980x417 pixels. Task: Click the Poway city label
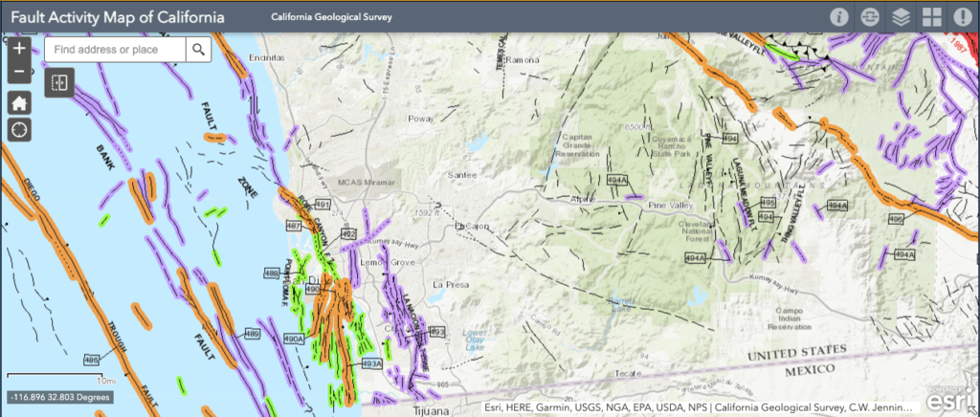tap(420, 118)
